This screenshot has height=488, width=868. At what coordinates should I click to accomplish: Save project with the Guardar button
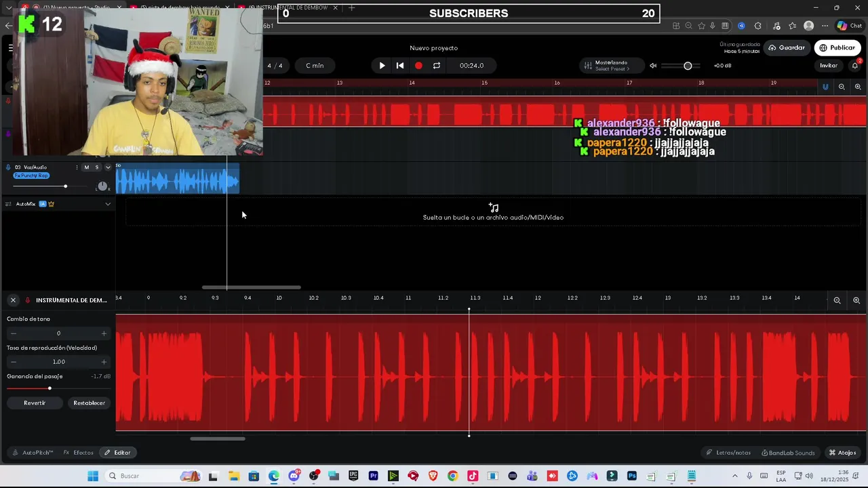786,47
